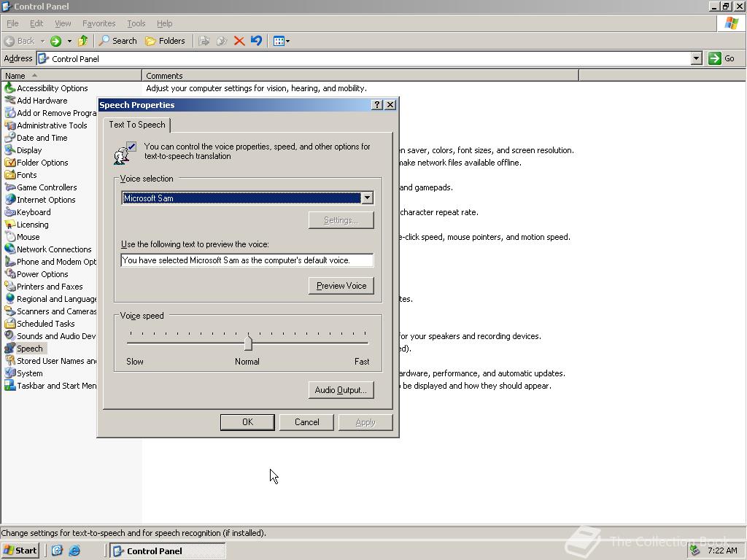Open Folder Options icon

[x=9, y=163]
